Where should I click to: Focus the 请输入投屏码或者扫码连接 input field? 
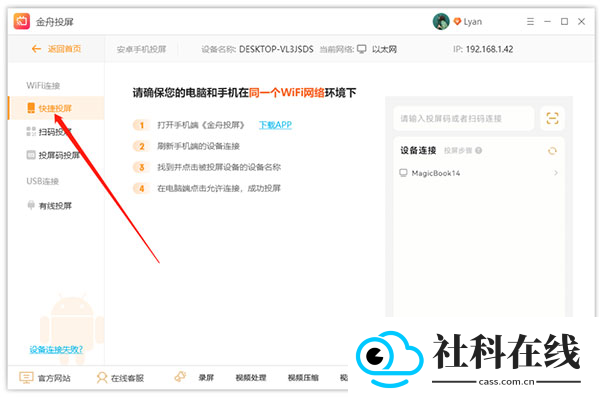[464, 118]
